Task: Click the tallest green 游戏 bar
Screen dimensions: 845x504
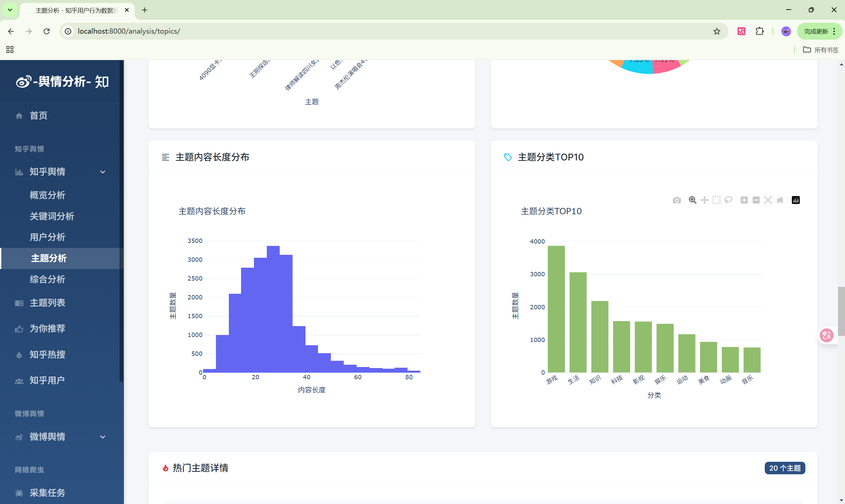Action: pos(556,309)
